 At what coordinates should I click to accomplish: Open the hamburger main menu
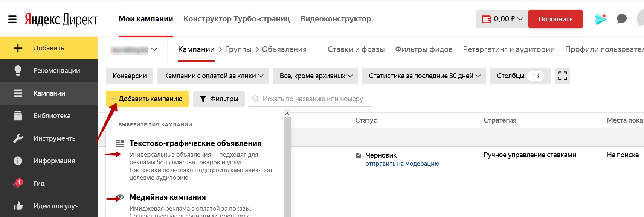pyautogui.click(x=12, y=19)
